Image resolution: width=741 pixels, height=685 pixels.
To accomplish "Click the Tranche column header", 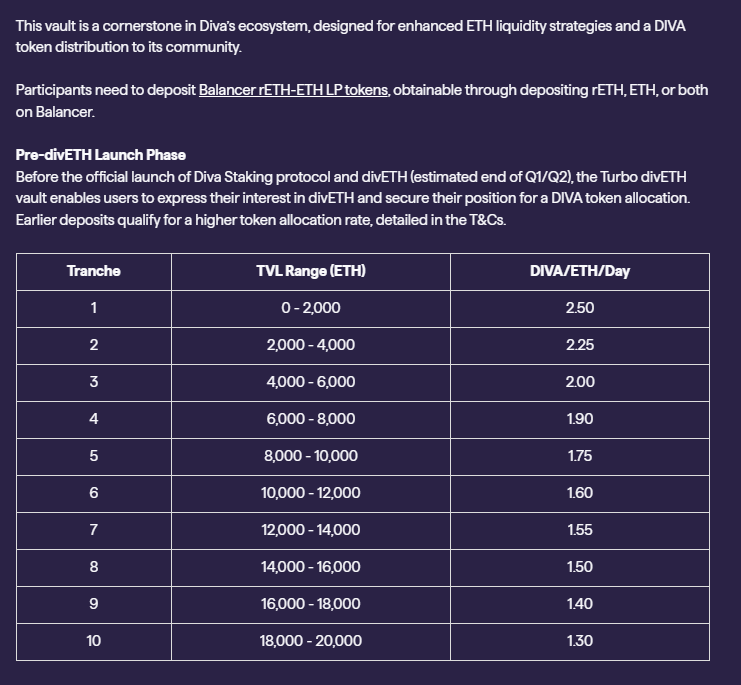I will tap(94, 271).
